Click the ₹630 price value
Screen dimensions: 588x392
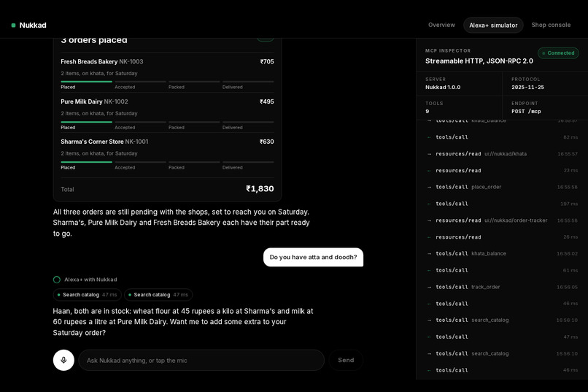point(266,142)
